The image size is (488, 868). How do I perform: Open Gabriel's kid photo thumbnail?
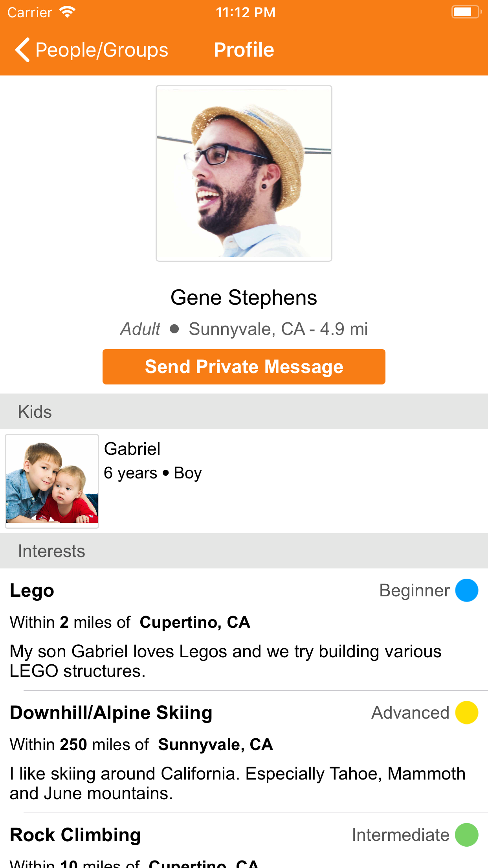52,481
